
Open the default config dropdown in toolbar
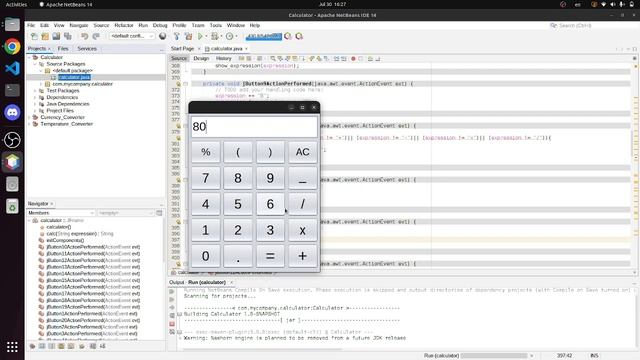[131, 36]
